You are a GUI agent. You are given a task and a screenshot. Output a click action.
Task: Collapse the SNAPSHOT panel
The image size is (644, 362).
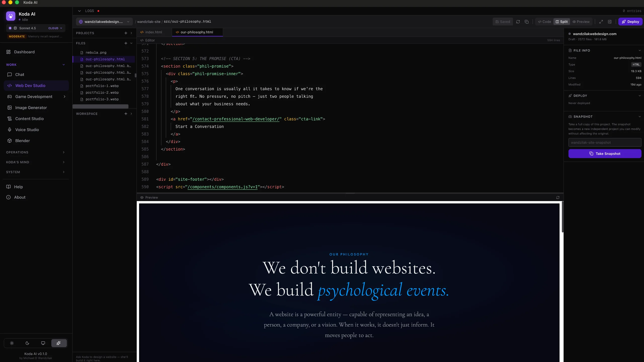639,116
